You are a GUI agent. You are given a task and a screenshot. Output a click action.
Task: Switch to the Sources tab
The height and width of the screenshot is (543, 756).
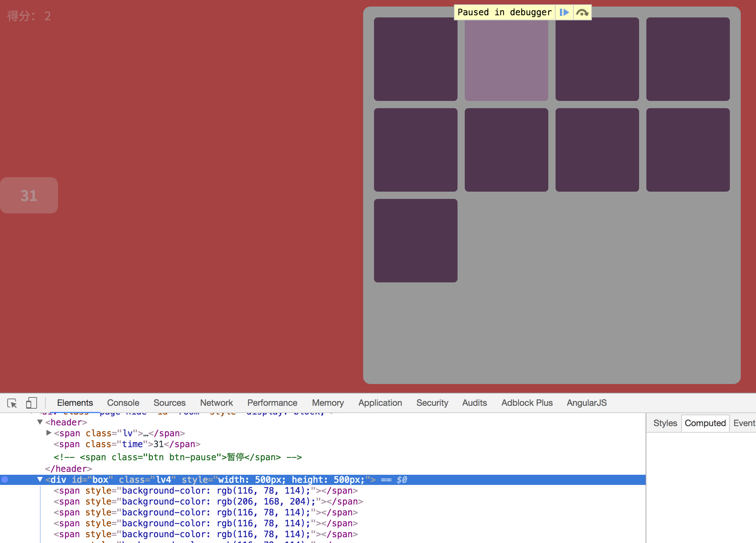coord(169,403)
